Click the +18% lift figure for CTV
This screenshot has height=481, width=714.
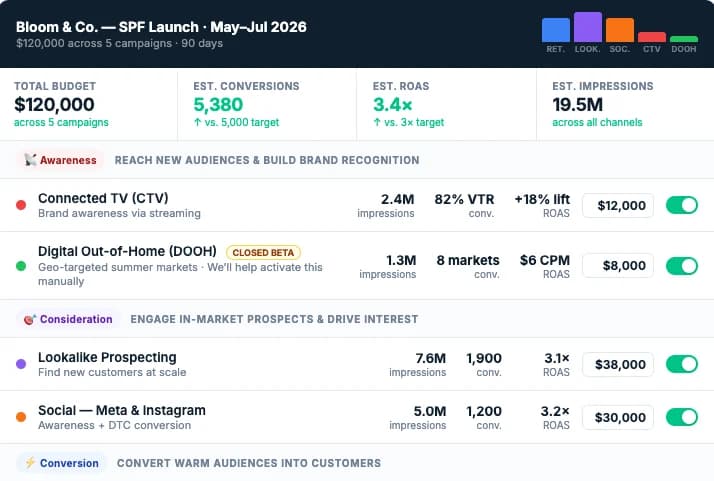(x=542, y=200)
